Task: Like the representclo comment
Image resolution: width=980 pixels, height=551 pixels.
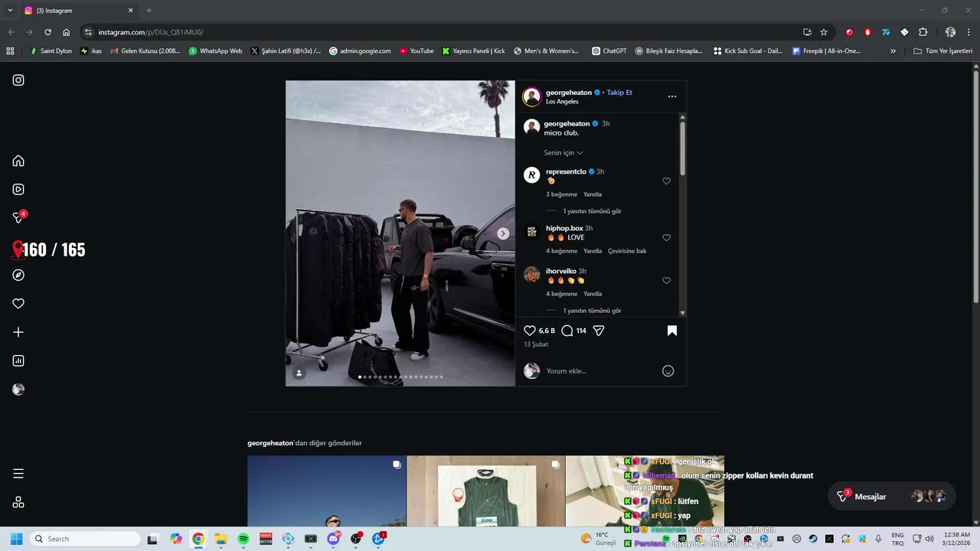Action: tap(666, 181)
